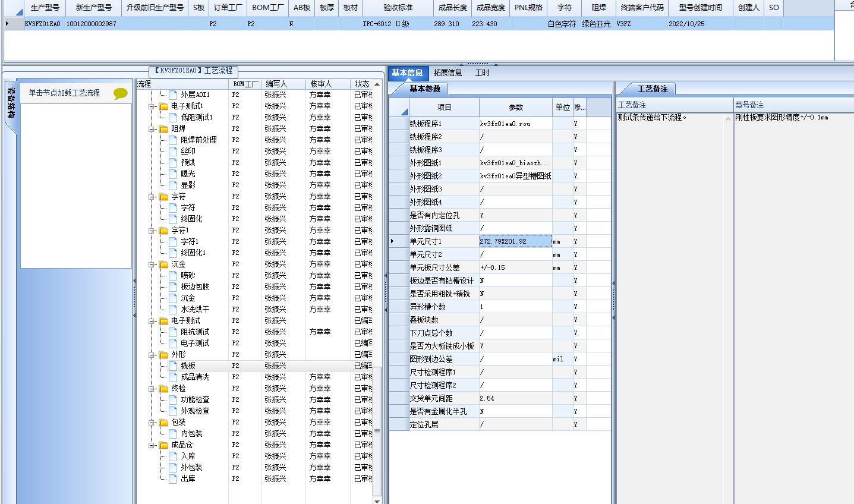
Task: Click the note 刚性板要求图形精度+/-0.1mm
Action: [781, 117]
